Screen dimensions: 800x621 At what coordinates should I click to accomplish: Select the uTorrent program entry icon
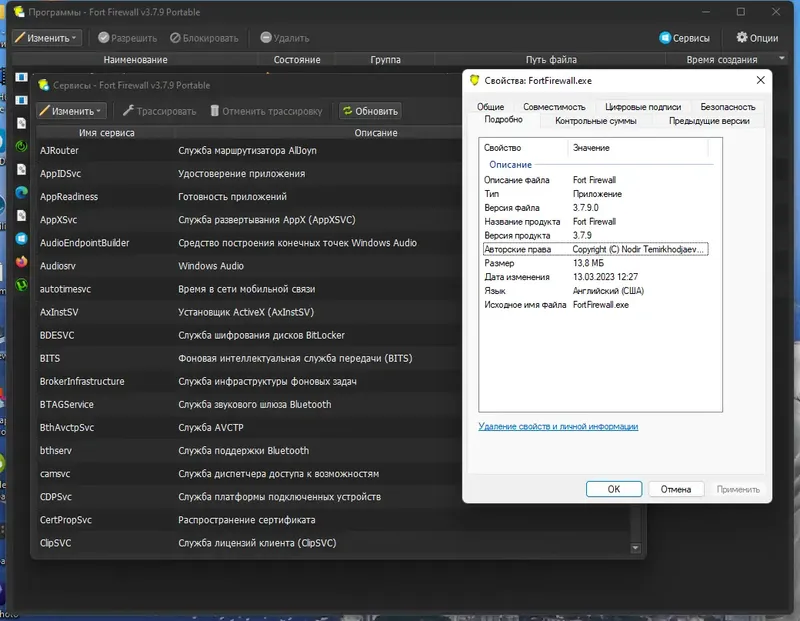(x=21, y=284)
